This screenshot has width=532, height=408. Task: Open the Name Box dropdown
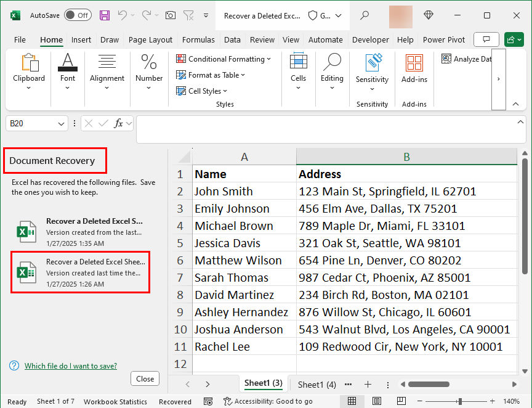point(61,124)
